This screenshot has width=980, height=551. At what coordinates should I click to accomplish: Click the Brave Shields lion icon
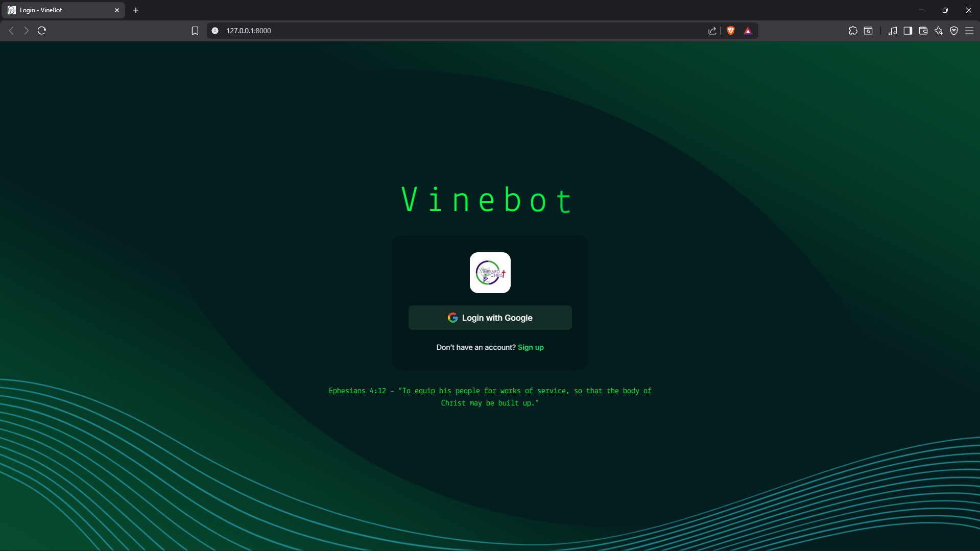(x=731, y=31)
